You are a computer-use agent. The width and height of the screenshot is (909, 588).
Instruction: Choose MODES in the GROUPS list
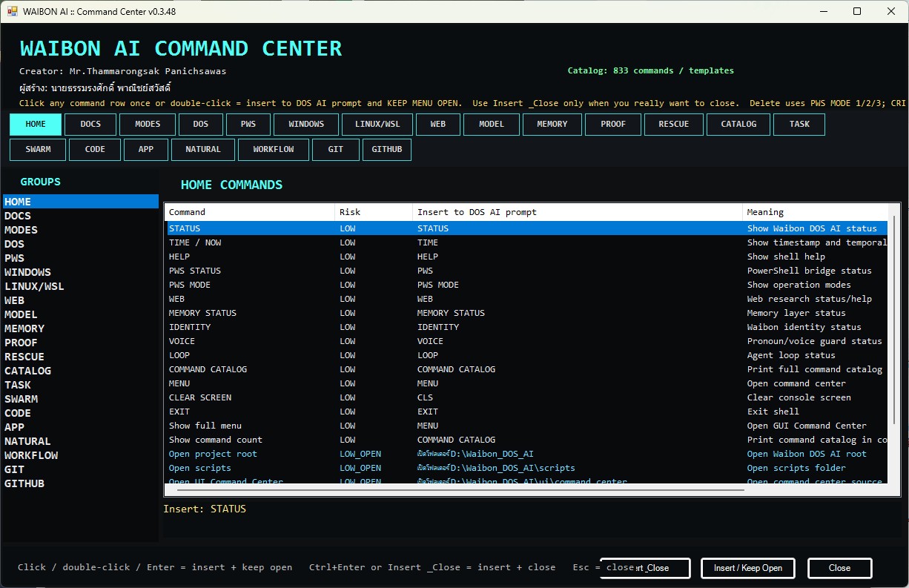point(81,230)
